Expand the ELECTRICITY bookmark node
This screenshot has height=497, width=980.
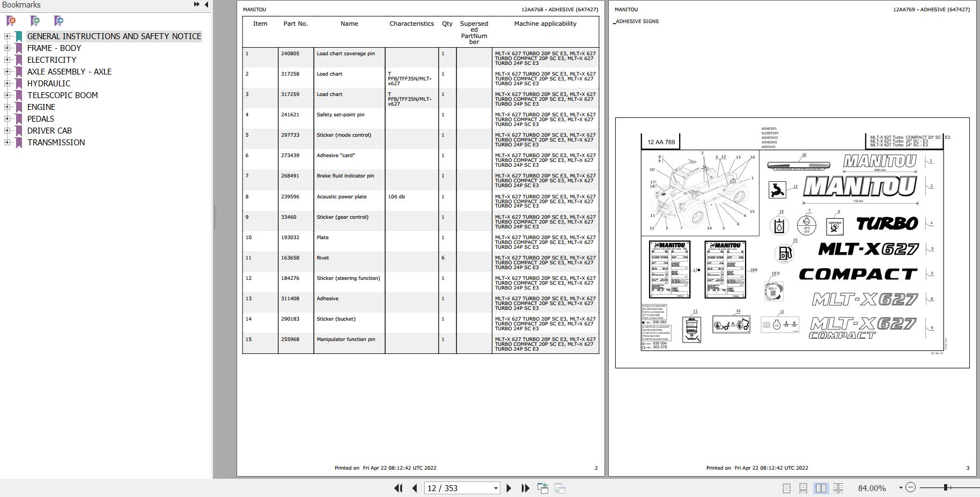pyautogui.click(x=7, y=60)
